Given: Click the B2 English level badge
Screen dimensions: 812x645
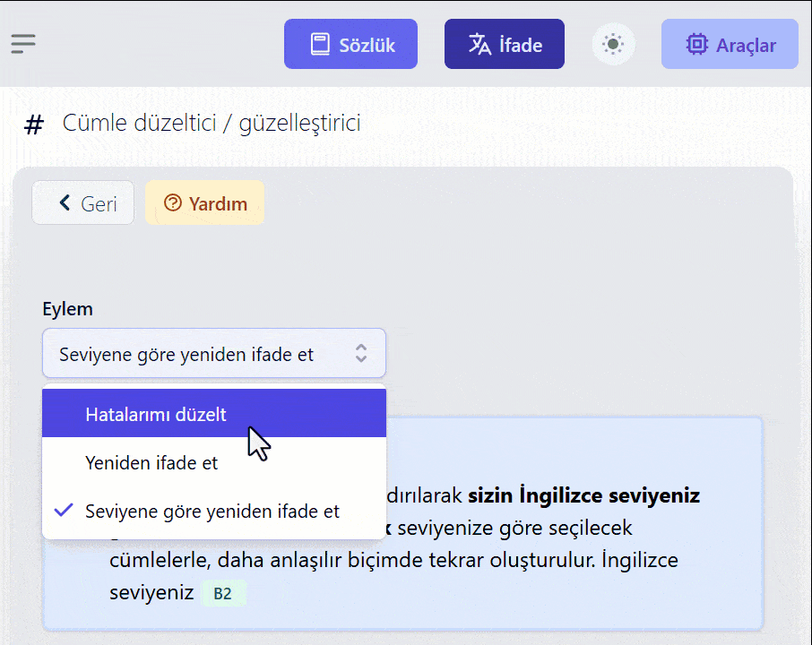Looking at the screenshot, I should (223, 593).
